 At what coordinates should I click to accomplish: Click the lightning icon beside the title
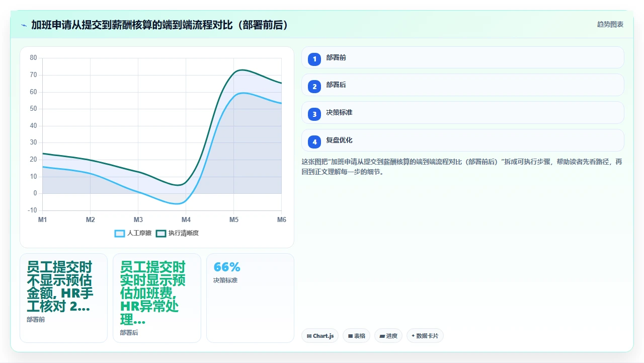[x=24, y=25]
